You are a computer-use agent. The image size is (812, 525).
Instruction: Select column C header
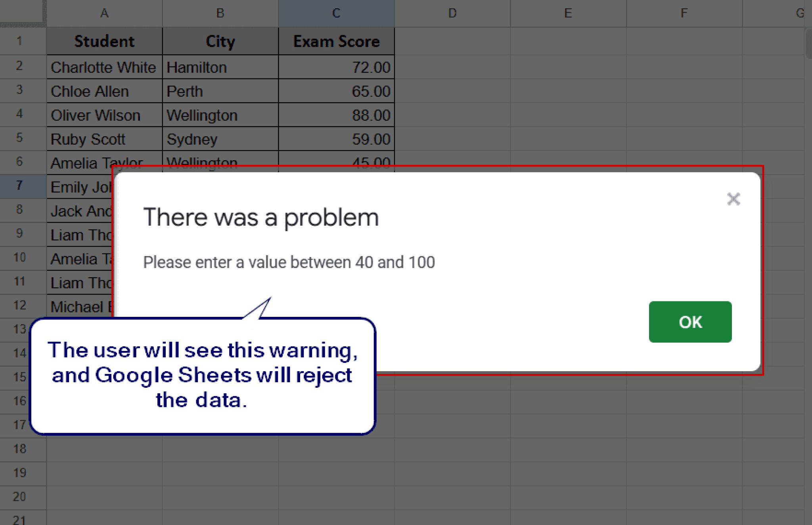[335, 13]
